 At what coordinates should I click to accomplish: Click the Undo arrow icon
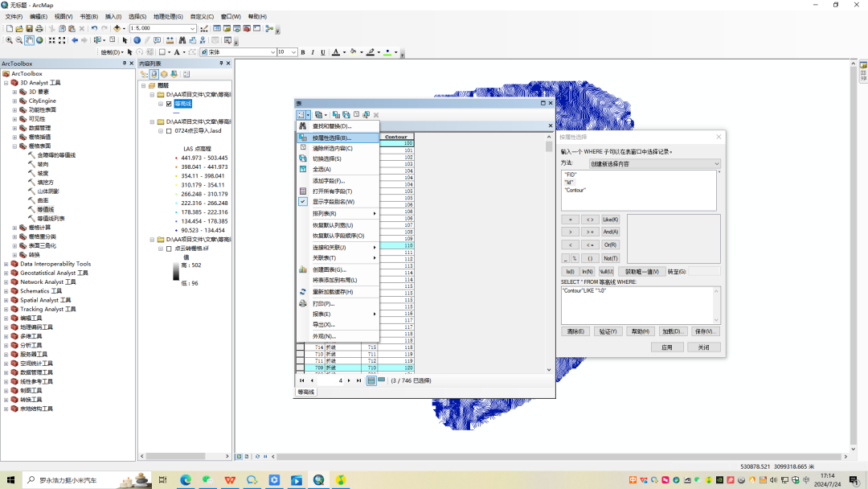94,28
